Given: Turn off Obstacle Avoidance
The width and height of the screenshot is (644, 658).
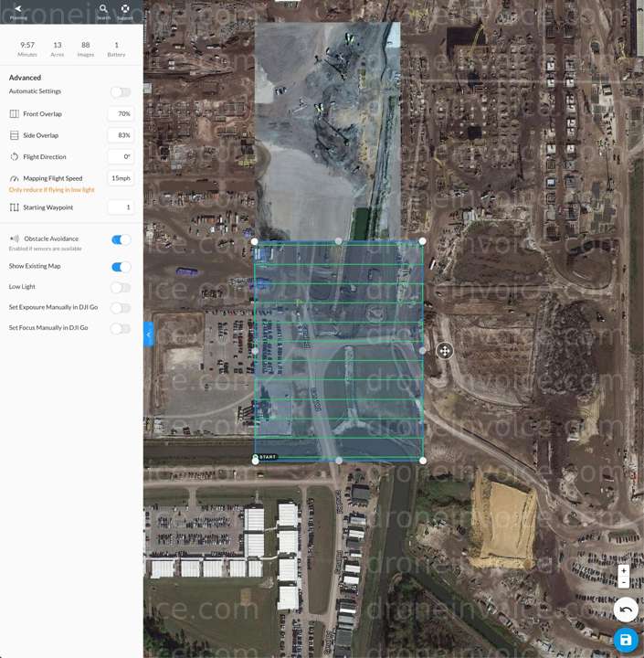Looking at the screenshot, I should (x=121, y=239).
